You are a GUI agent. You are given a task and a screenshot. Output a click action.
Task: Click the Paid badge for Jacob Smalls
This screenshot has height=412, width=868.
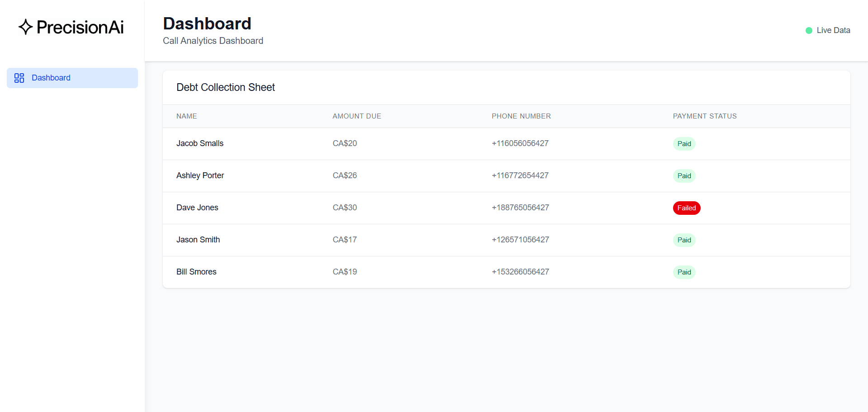click(684, 143)
